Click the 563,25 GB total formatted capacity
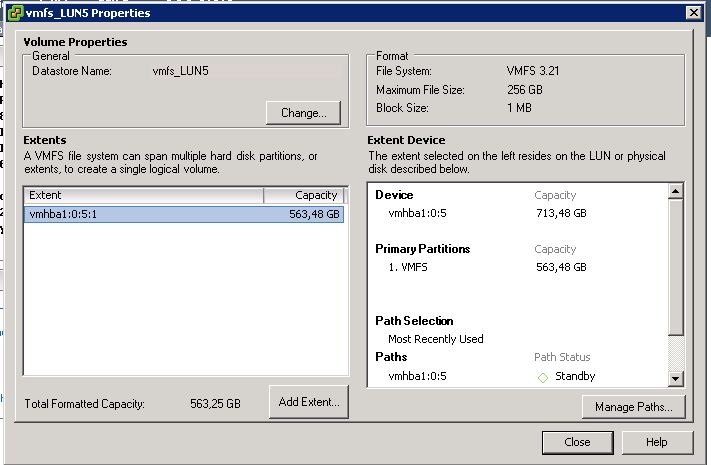 215,403
